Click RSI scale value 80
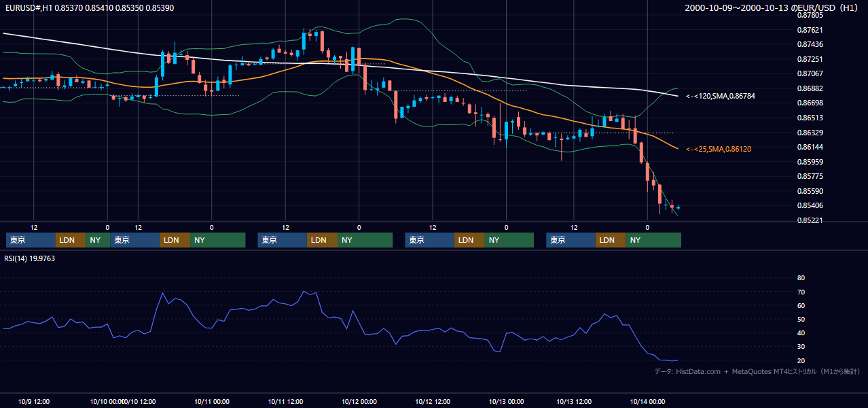The image size is (868, 408). (x=801, y=278)
